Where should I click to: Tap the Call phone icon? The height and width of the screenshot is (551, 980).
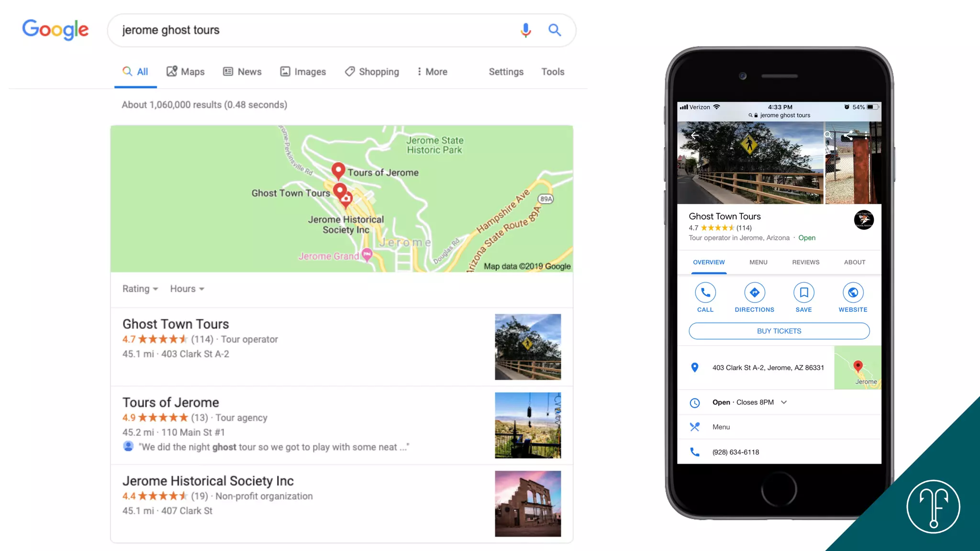(x=705, y=293)
